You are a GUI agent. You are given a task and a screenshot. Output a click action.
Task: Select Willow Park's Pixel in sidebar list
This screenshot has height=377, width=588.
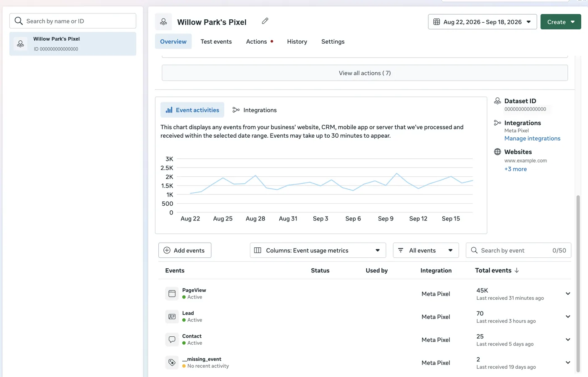click(73, 44)
